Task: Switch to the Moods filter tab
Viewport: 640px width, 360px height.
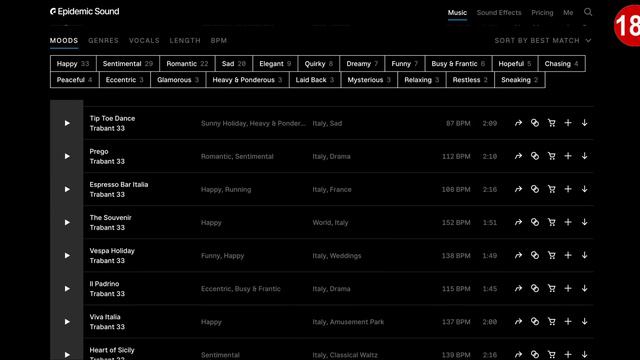Action: [x=64, y=40]
